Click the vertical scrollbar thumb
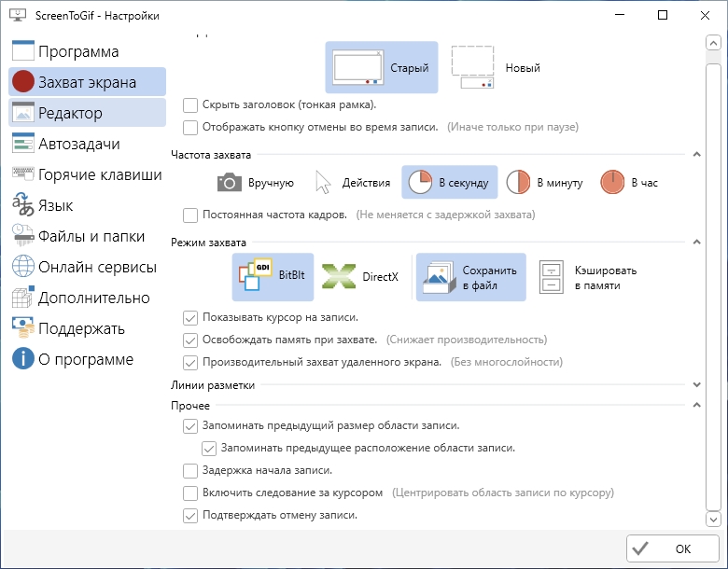Viewport: 728px width, 569px height. 713,286
